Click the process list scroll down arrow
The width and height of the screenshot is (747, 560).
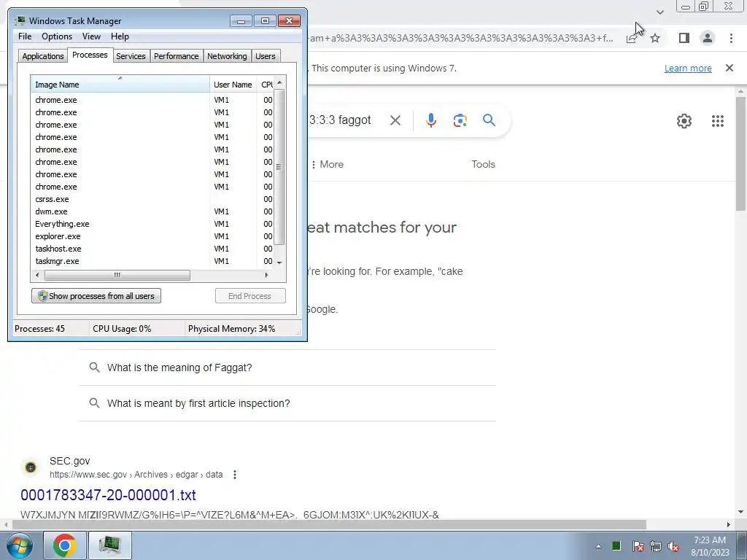[x=279, y=262]
